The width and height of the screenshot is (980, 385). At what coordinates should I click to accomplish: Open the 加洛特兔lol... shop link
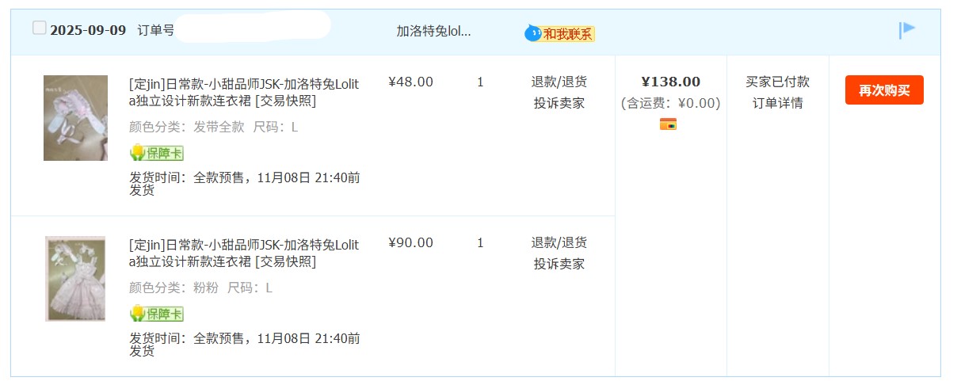pos(433,31)
